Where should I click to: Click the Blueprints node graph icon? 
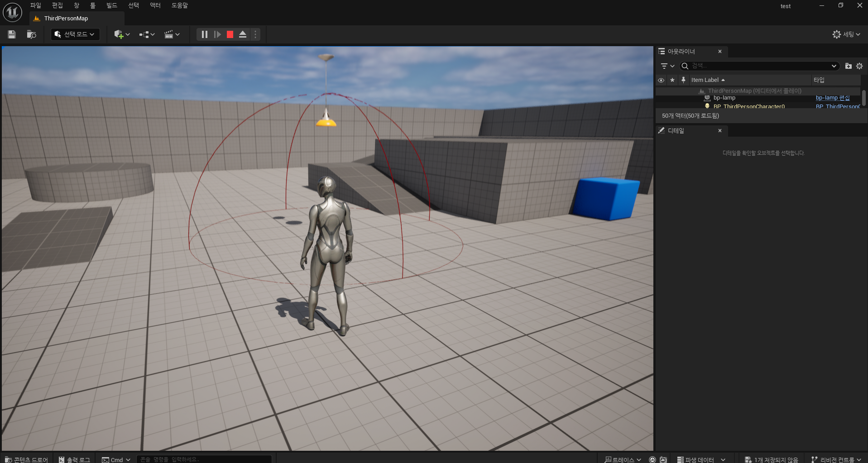click(144, 34)
